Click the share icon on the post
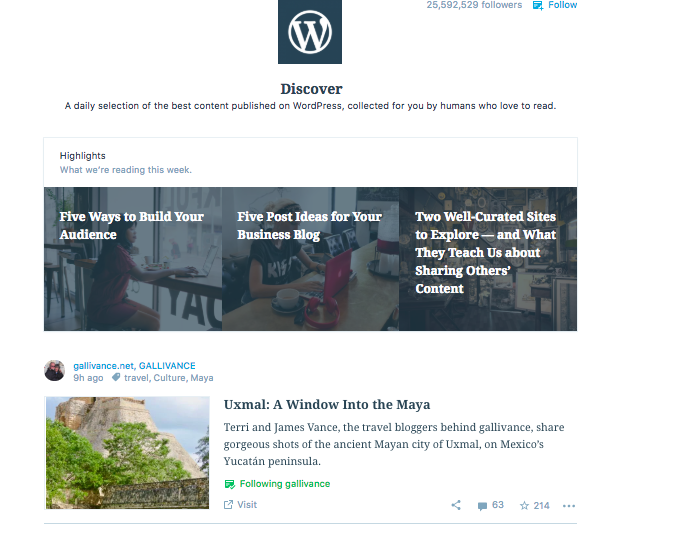 point(456,505)
